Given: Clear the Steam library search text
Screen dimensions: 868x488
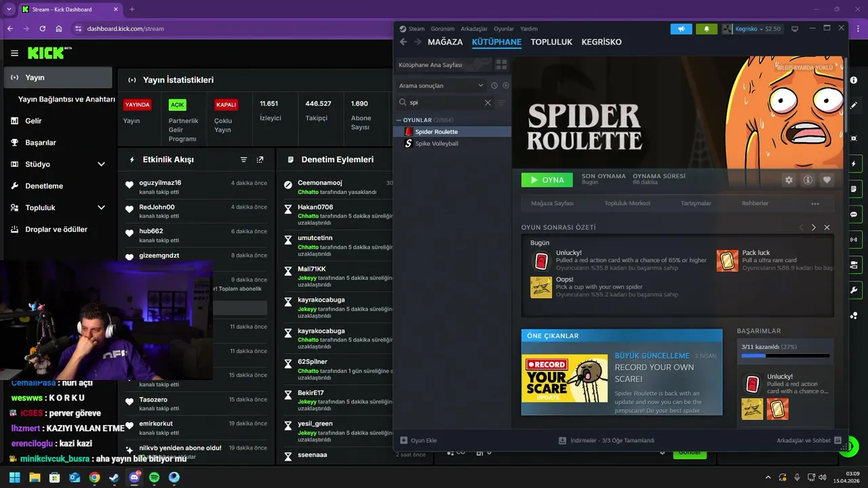Looking at the screenshot, I should tap(488, 102).
